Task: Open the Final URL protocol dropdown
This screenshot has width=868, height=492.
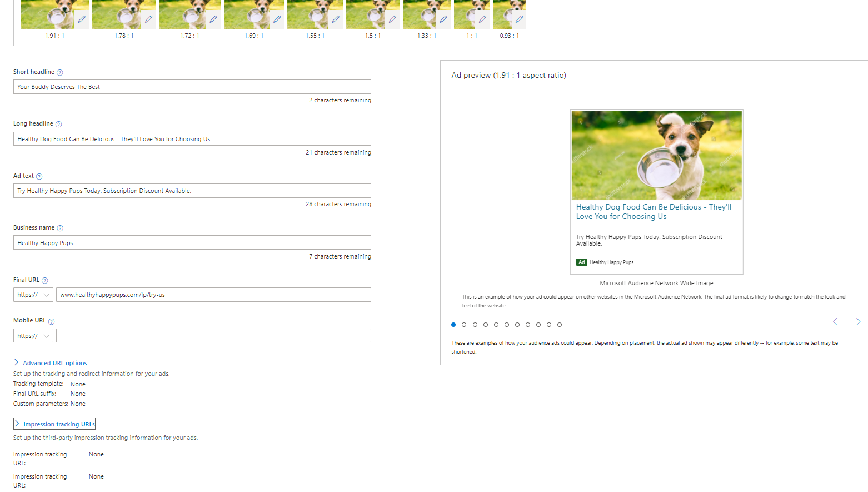Action: 33,295
